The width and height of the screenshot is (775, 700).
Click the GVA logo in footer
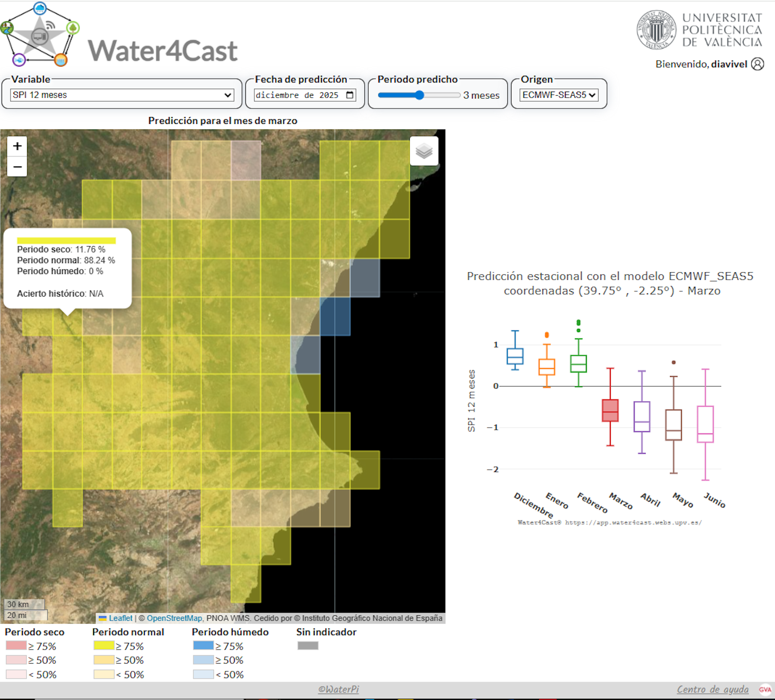click(765, 690)
